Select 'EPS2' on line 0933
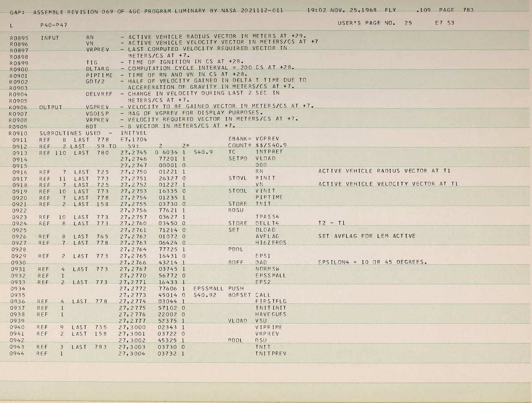This screenshot has width=532, height=403. pyautogui.click(x=263, y=282)
